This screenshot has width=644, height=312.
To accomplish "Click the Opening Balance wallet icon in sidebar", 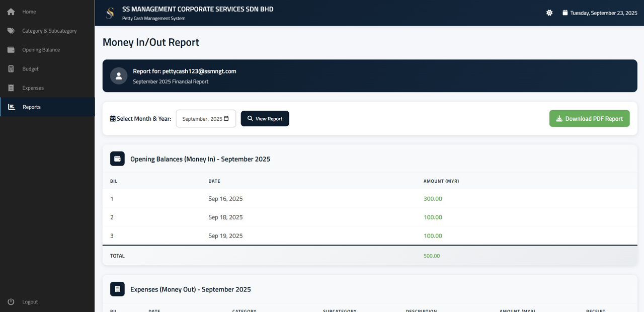I will point(11,50).
